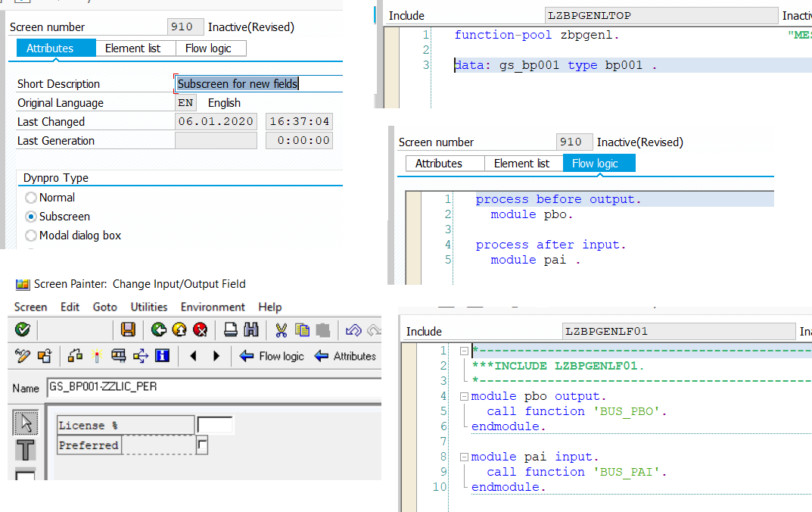Click code line 'data: gs_bp001 type bp001 .'
The image size is (812, 512).
coord(555,65)
